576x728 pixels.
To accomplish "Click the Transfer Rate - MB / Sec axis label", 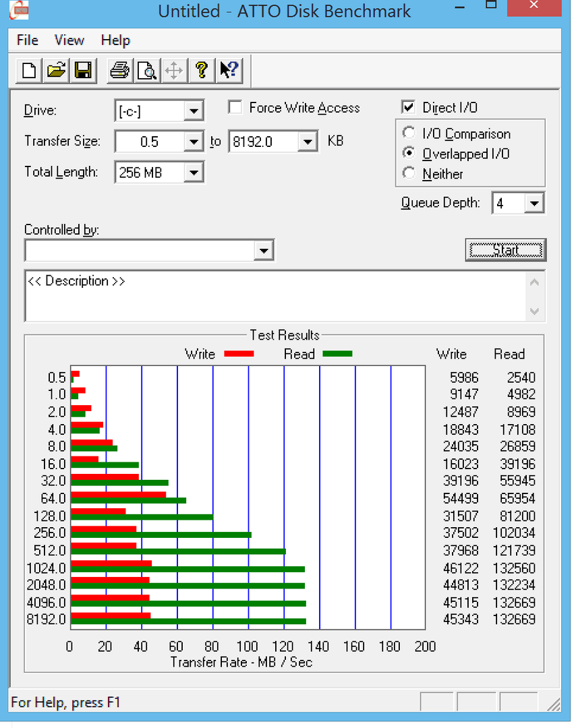I will tap(241, 662).
